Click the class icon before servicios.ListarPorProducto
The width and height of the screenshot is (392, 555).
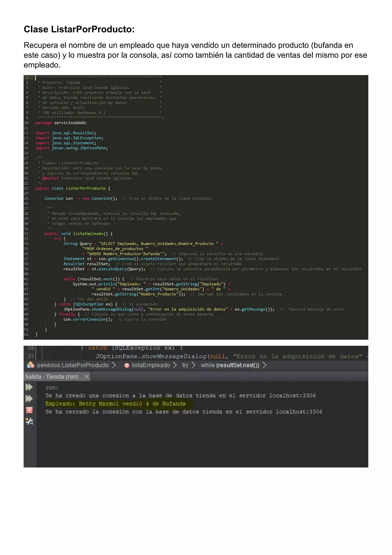click(31, 365)
